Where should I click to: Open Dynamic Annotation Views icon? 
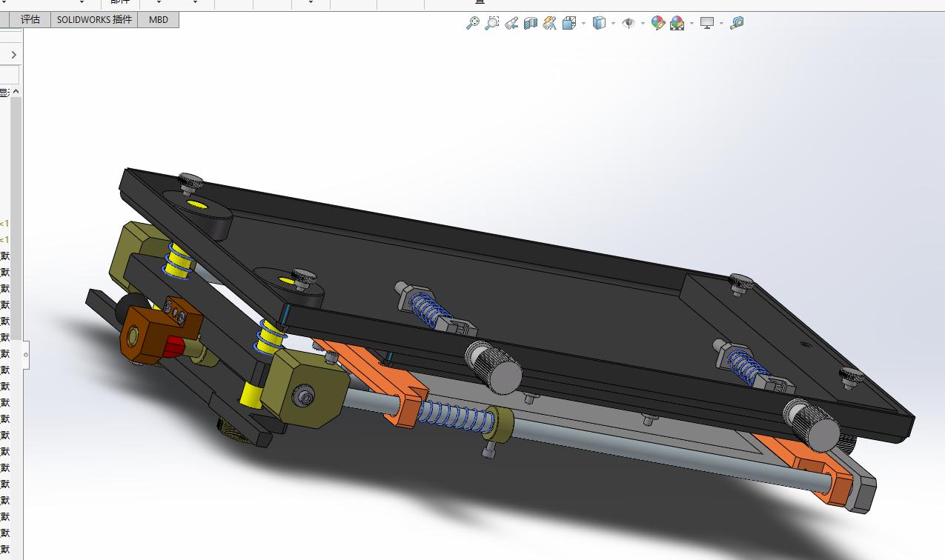549,23
